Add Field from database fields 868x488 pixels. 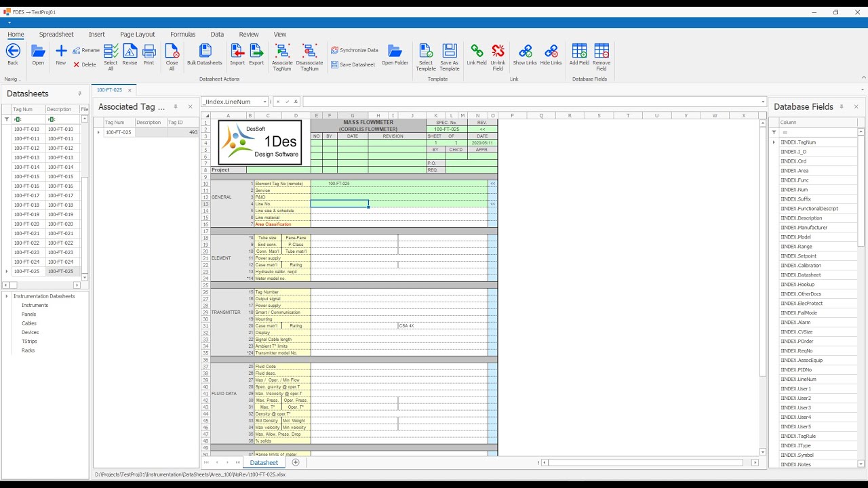579,54
